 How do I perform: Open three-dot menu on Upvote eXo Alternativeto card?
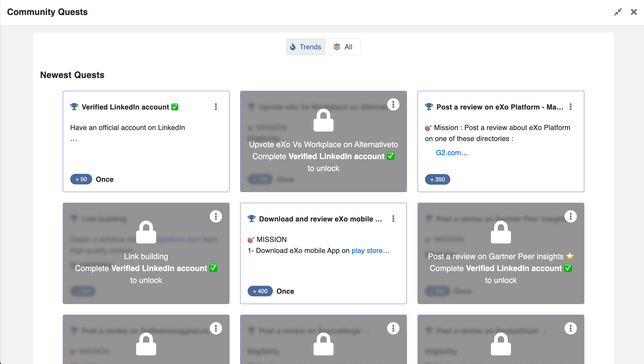pos(393,104)
